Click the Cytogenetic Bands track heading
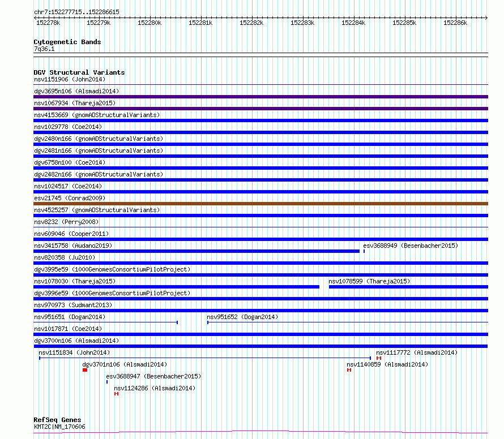The width and height of the screenshot is (504, 439). click(67, 42)
